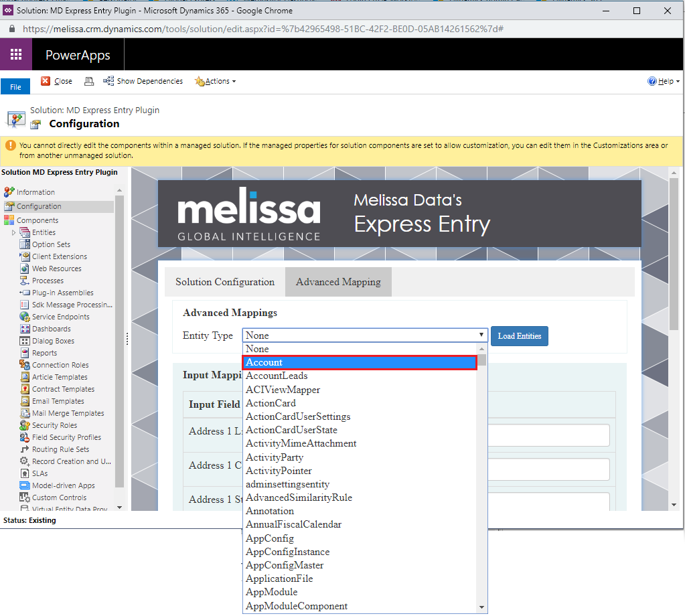Select Record Creation and Update item
Viewport: 685px width, 616px height.
coord(71,461)
